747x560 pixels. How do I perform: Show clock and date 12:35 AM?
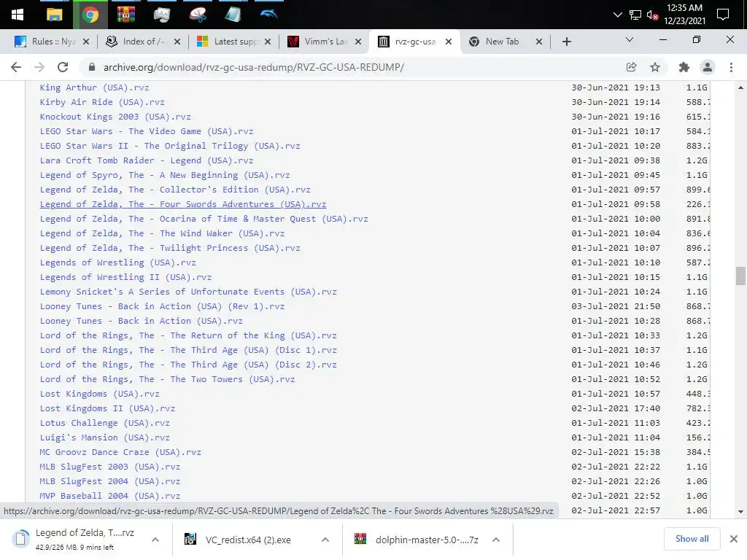click(684, 15)
